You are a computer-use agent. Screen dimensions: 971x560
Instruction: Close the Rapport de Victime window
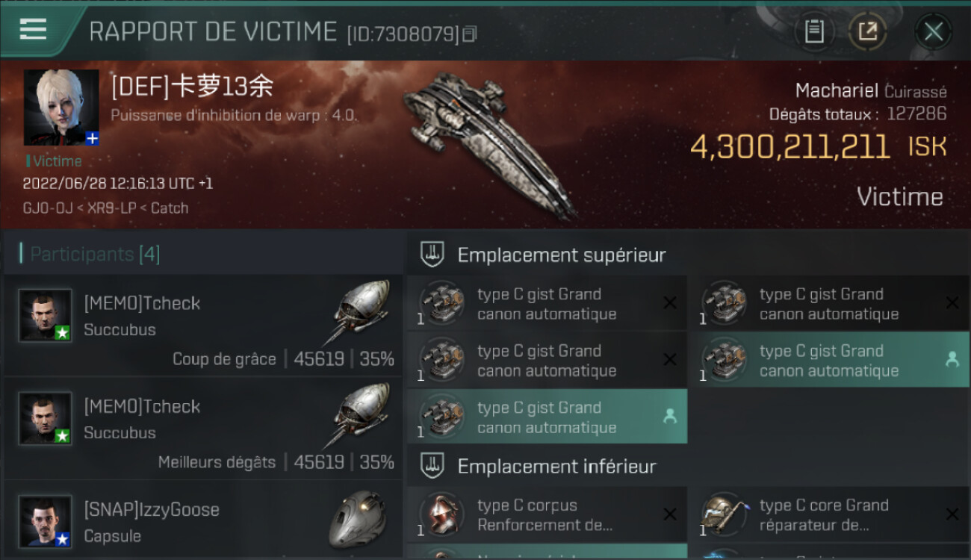(x=933, y=31)
